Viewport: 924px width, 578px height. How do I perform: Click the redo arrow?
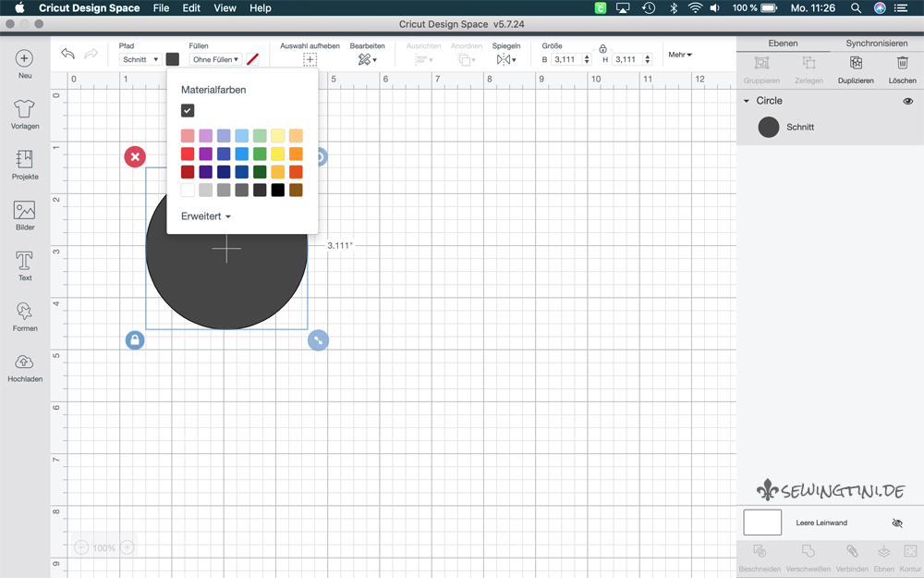click(x=91, y=54)
